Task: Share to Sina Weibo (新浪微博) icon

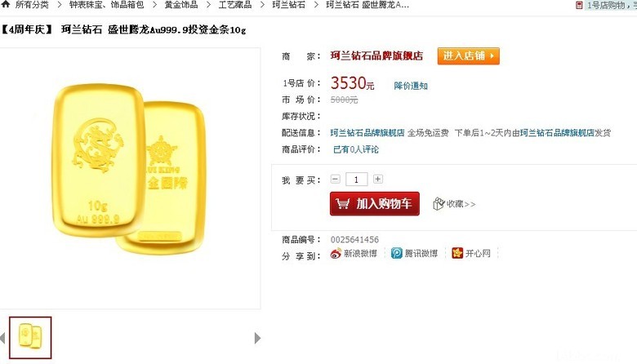Action: pos(336,254)
